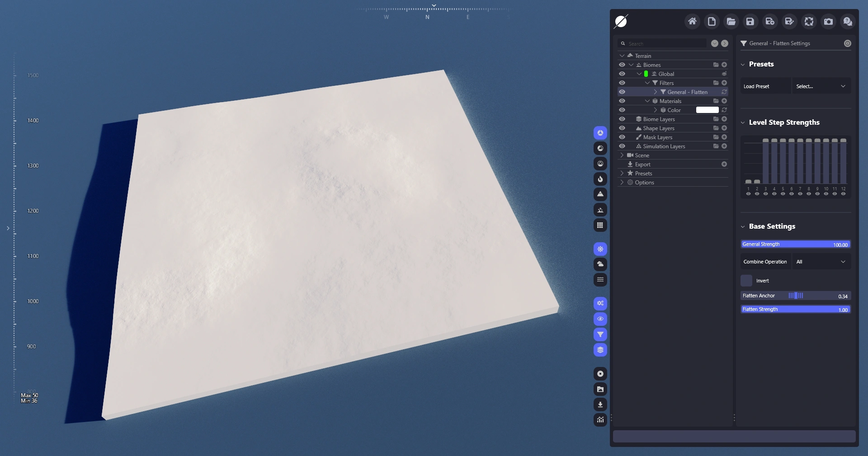
Task: Toggle the clouds icon in vertical toolbar
Action: (600, 264)
